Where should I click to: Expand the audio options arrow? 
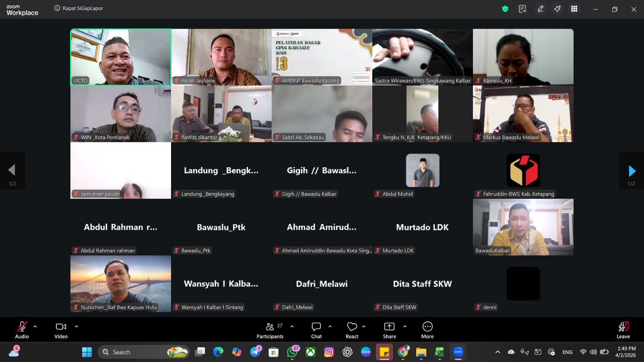click(35, 327)
